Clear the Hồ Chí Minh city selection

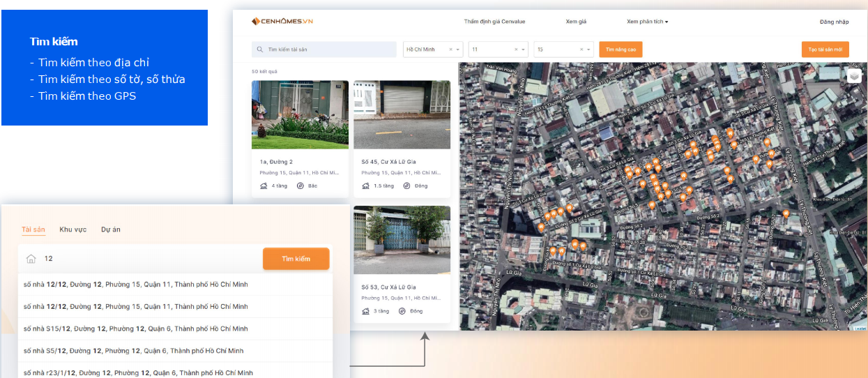pos(450,50)
